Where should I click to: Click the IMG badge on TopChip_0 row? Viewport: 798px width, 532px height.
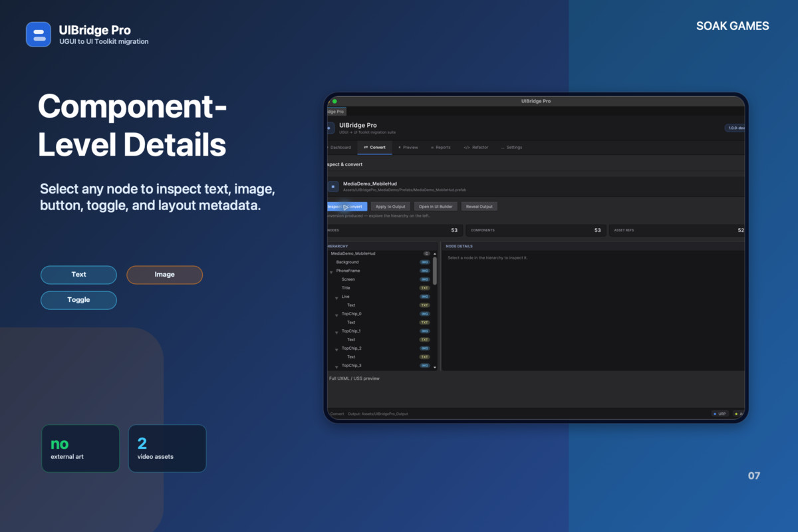pos(424,314)
